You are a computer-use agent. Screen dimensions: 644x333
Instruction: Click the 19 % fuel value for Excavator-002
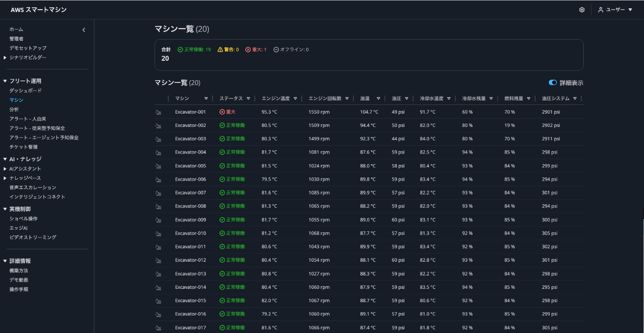509,125
